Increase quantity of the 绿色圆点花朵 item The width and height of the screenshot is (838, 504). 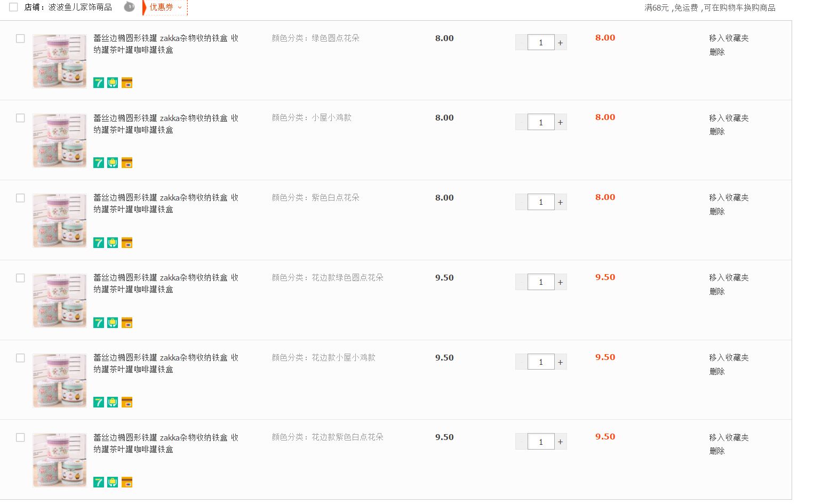click(561, 43)
